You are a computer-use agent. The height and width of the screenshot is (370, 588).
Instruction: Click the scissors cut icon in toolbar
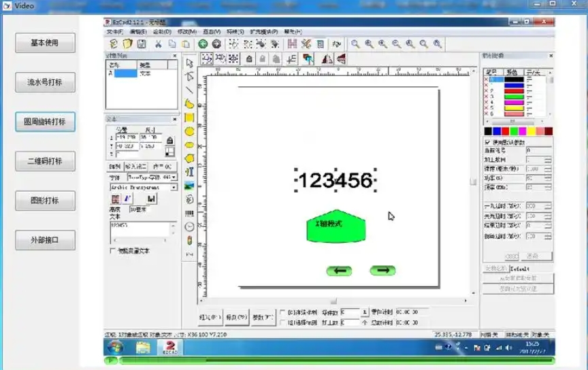click(158, 44)
